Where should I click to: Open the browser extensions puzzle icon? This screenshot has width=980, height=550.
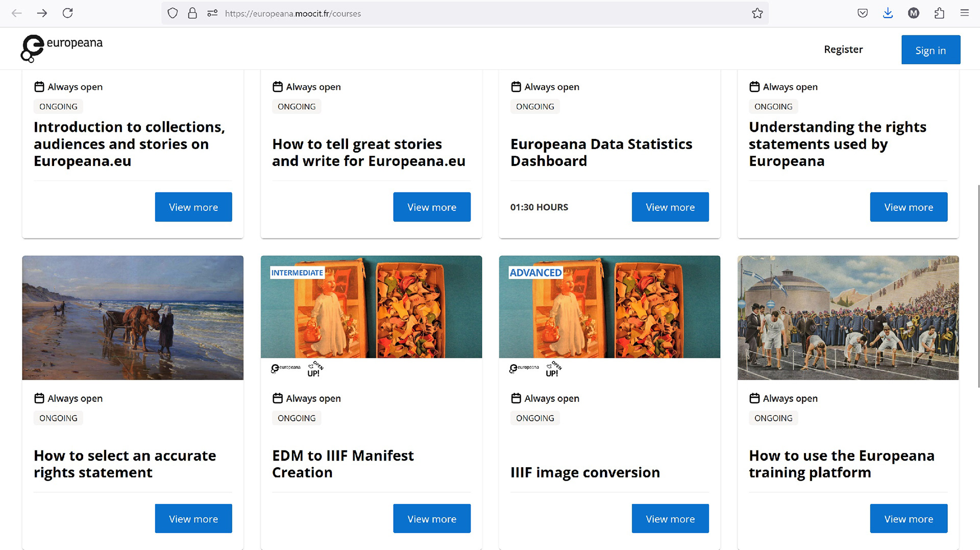pyautogui.click(x=939, y=13)
